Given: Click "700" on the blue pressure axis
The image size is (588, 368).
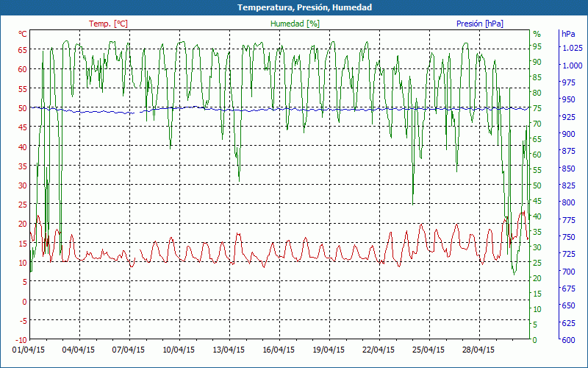Looking at the screenshot, I should point(568,271).
